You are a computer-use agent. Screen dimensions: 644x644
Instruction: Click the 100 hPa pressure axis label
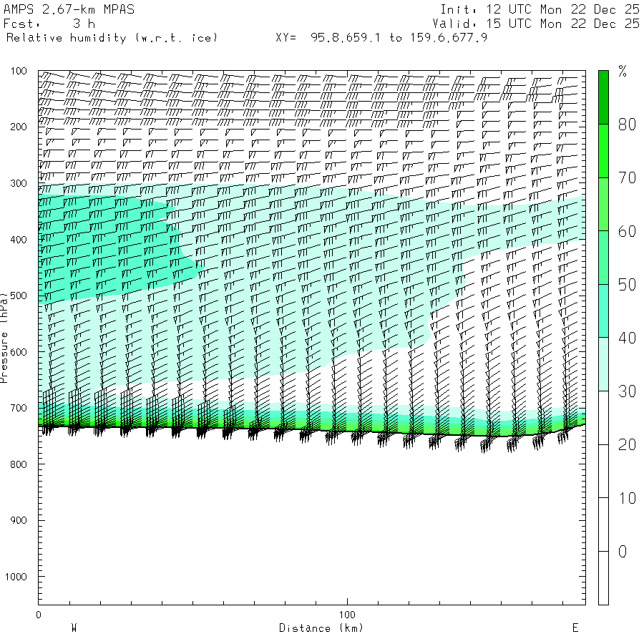(19, 71)
